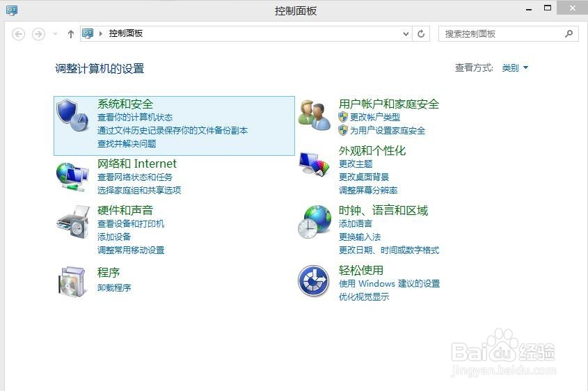Click 查看设备和打印机 link
The image size is (588, 391).
(131, 224)
